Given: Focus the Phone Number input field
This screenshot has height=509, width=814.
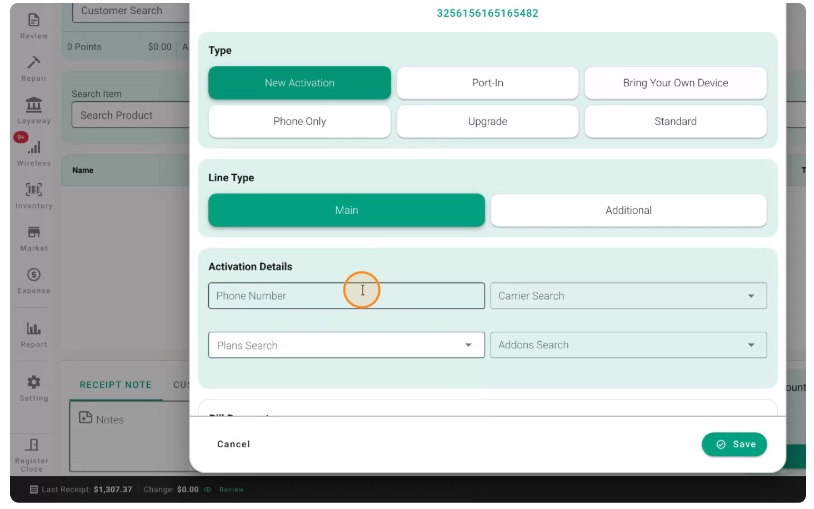Looking at the screenshot, I should point(346,296).
